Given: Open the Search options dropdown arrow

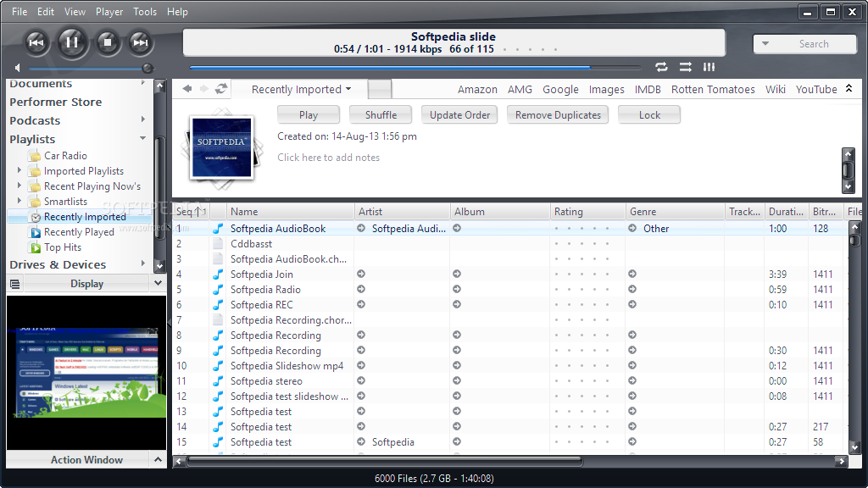Looking at the screenshot, I should tap(765, 44).
